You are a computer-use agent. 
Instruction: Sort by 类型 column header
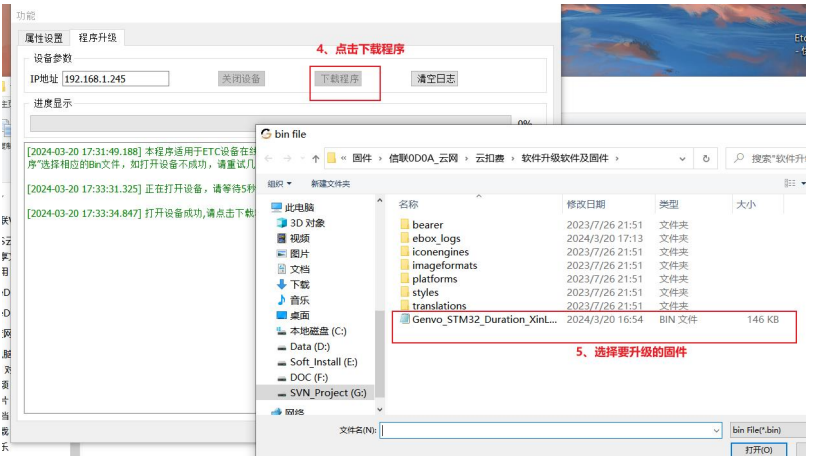click(x=669, y=205)
